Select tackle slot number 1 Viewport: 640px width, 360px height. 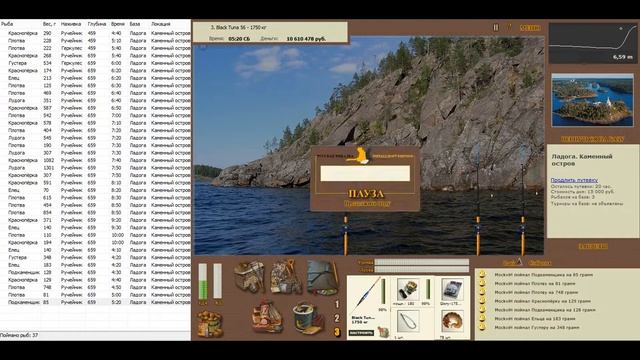(337, 304)
